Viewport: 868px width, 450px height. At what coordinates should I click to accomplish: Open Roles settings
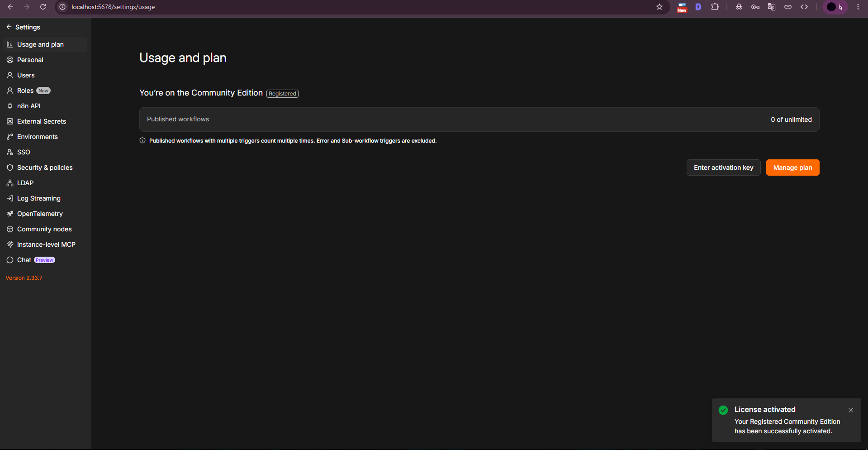click(45, 91)
